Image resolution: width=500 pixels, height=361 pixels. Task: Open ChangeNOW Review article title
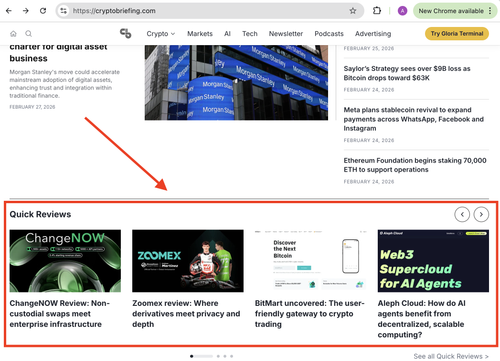(59, 314)
